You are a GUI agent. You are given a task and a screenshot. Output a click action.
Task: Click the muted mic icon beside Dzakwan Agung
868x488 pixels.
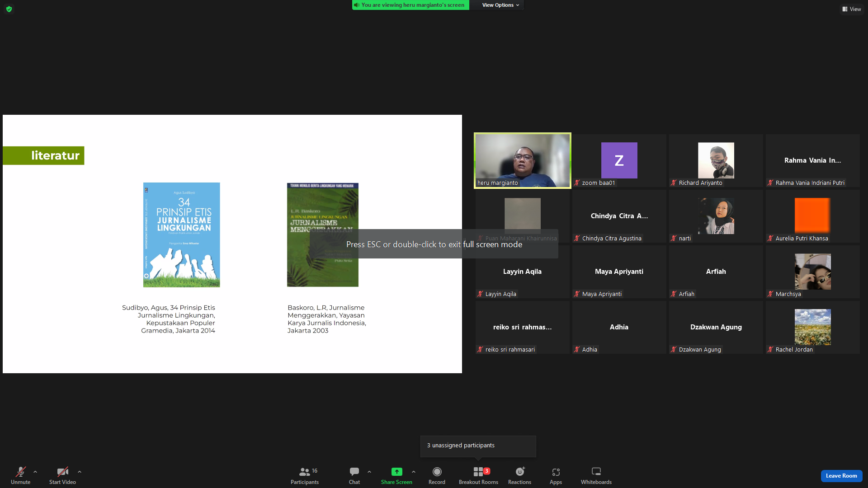click(674, 350)
